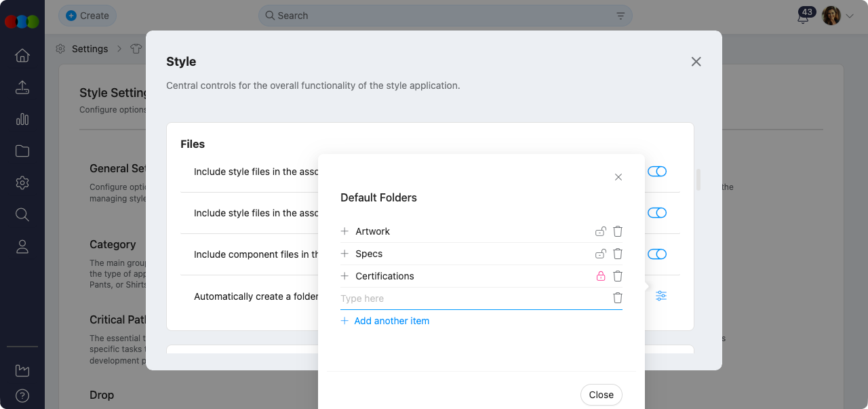Open the user avatar account menu
Image resolution: width=868 pixels, height=409 pixels.
pyautogui.click(x=831, y=16)
